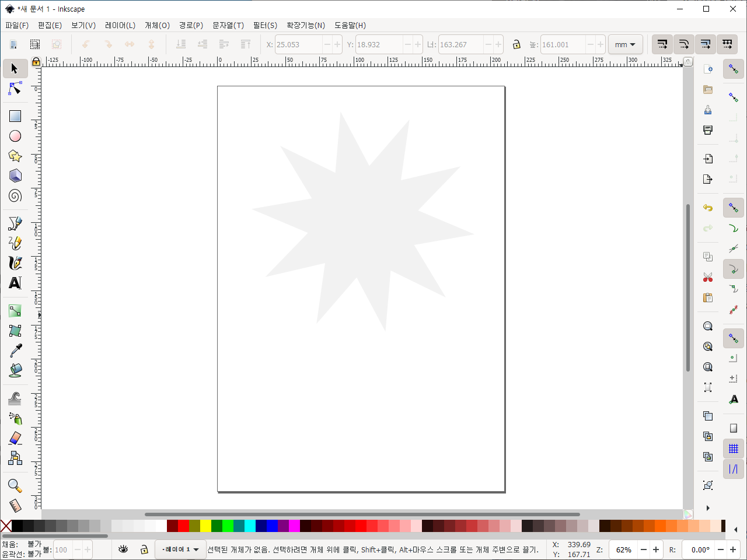Open the 필터(S) menu
This screenshot has height=560, width=747.
click(265, 25)
